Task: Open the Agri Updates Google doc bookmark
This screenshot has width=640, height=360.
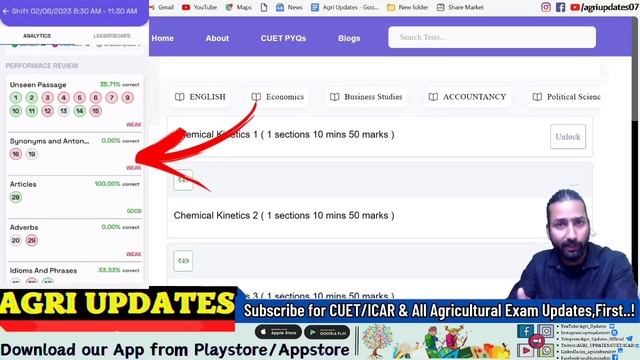Action: click(345, 7)
